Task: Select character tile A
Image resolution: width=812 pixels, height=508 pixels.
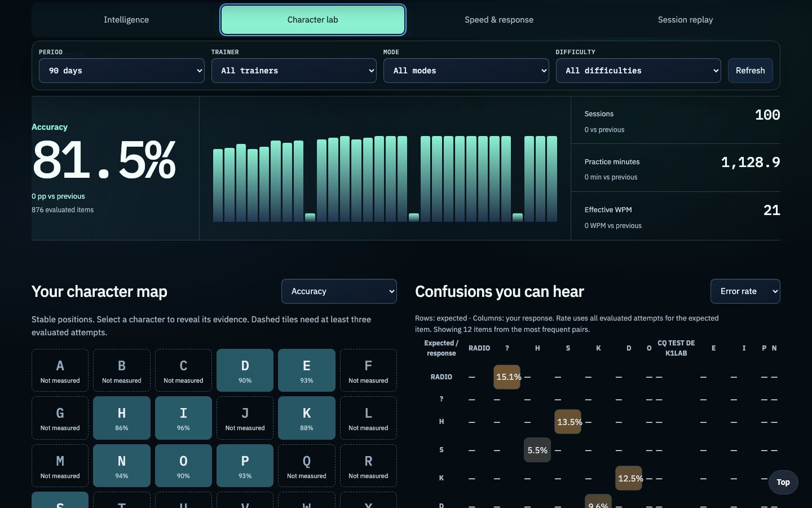Action: [x=60, y=370]
